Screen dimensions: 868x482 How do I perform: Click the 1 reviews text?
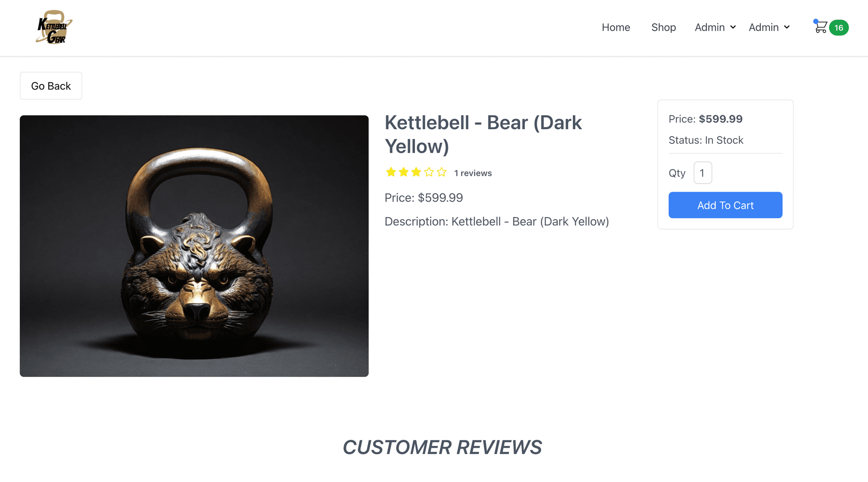473,173
